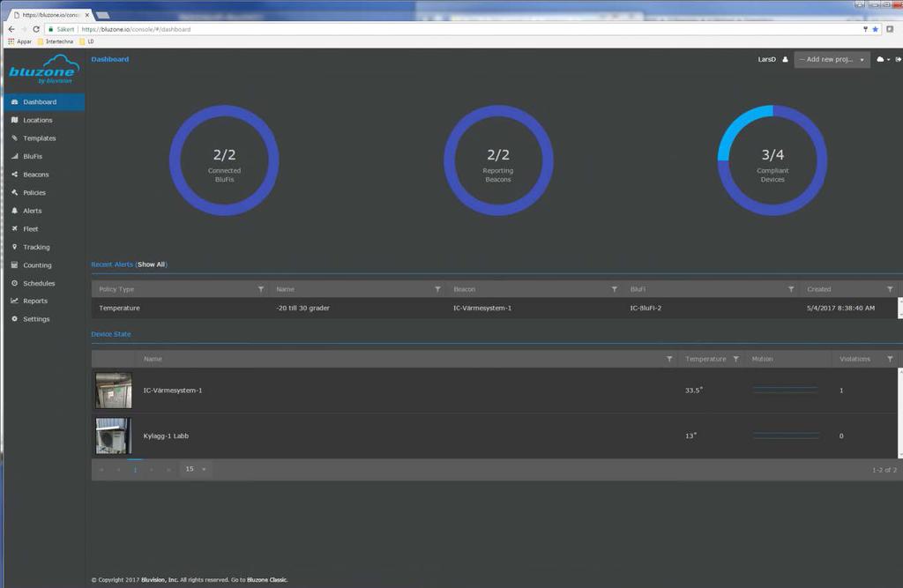Click the 33.5° temperature value
Viewport: 903px width, 588px height.
click(694, 390)
